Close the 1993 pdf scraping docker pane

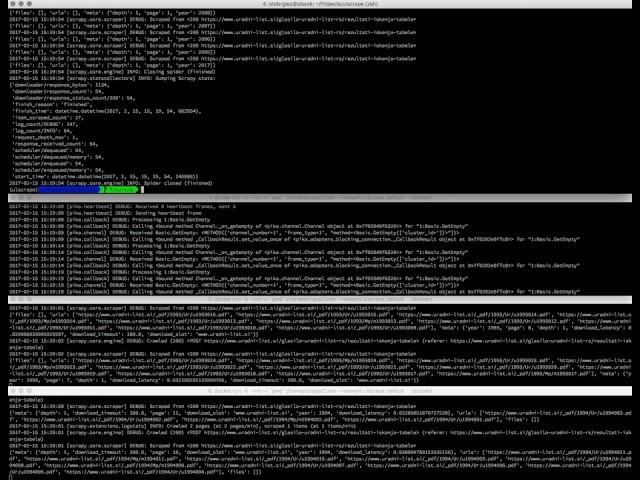[x=13, y=299]
